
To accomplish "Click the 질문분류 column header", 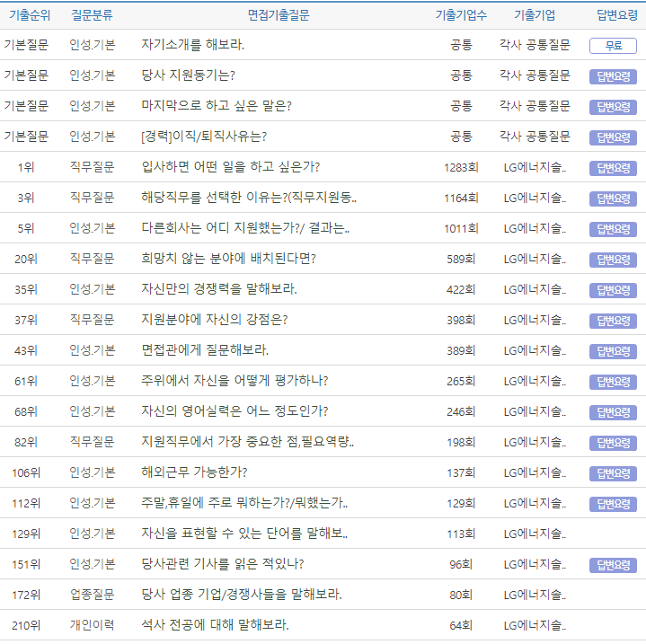I will tap(93, 15).
